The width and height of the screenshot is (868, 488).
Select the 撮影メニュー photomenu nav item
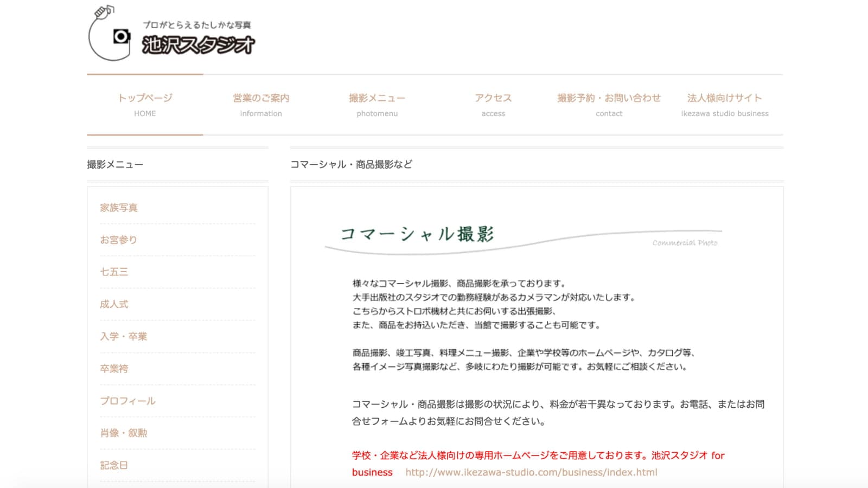(x=377, y=105)
